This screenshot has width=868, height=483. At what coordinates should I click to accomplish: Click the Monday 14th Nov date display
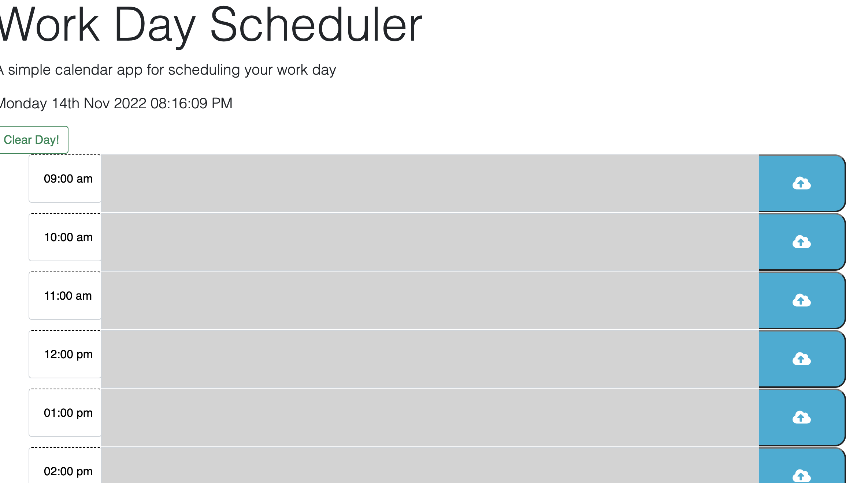116,104
